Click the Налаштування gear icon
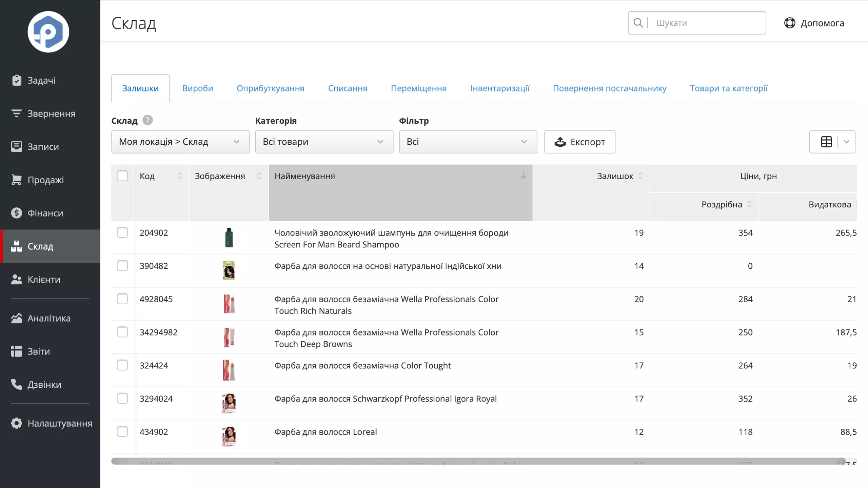 coord(16,423)
